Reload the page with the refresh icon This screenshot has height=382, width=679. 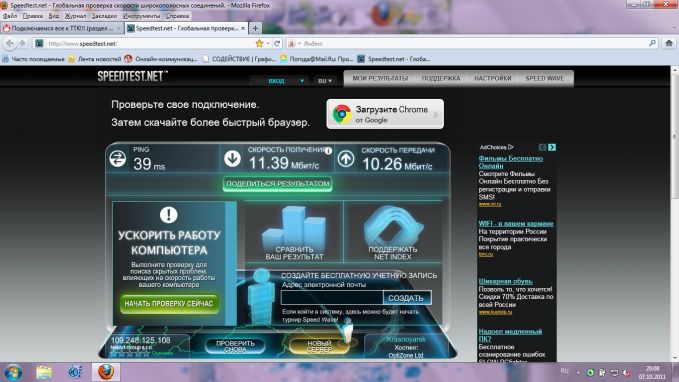(x=277, y=43)
